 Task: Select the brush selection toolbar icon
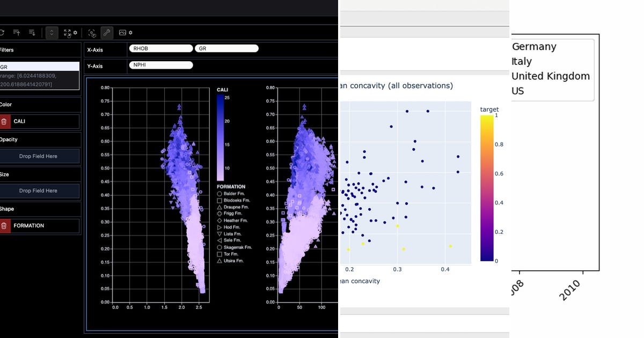[92, 32]
